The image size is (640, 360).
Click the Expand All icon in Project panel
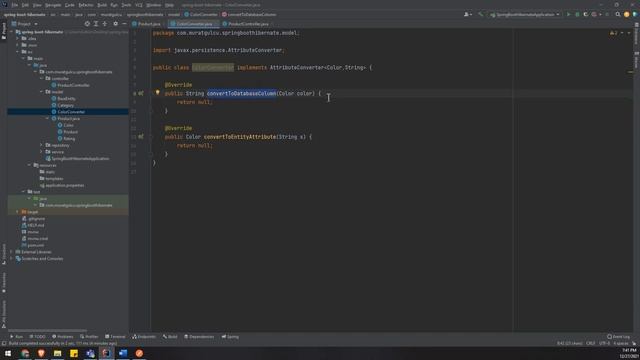coord(96,24)
